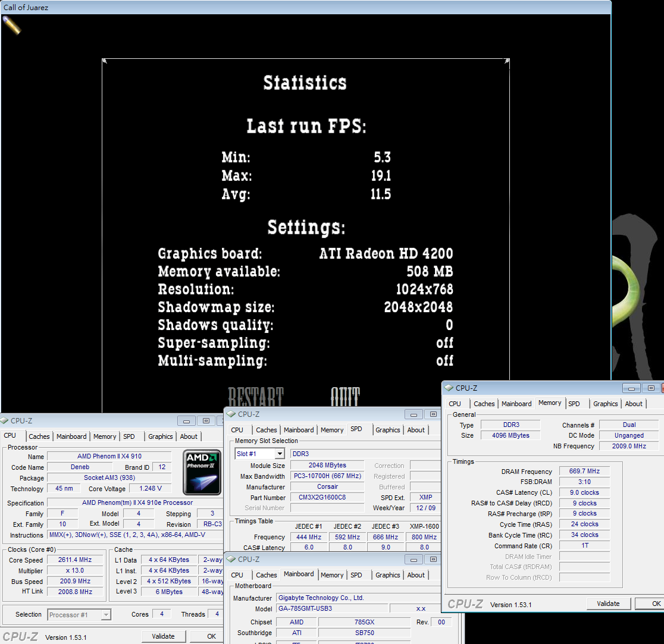The image size is (664, 644).
Task: Maximize the CPU-Z SPD window
Action: click(433, 414)
